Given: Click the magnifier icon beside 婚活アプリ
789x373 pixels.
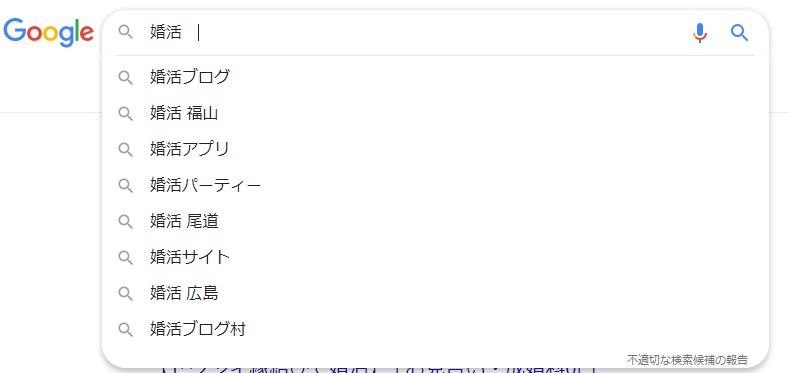Looking at the screenshot, I should [x=125, y=150].
